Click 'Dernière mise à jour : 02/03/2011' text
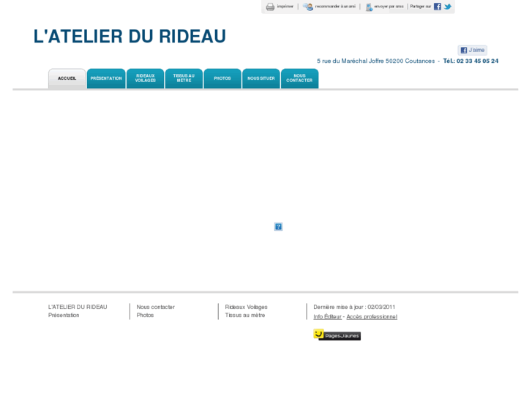This screenshot has height=399, width=532. click(354, 307)
